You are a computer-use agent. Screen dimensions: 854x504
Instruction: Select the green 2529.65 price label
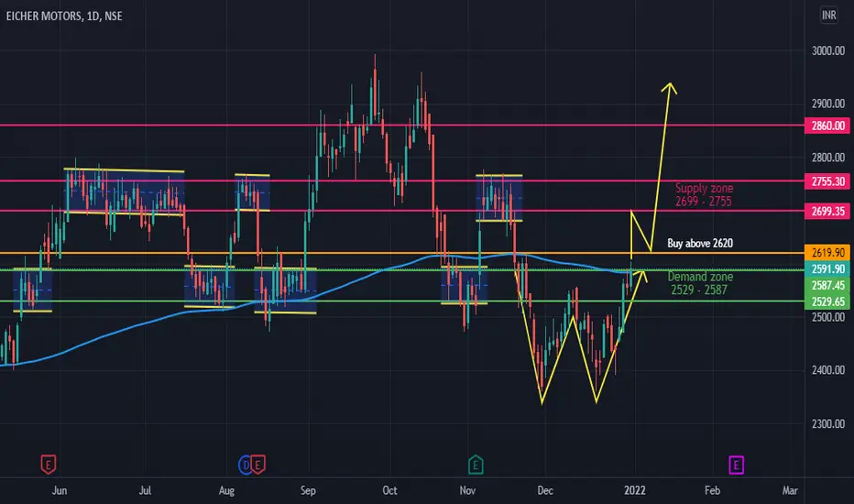[x=827, y=301]
